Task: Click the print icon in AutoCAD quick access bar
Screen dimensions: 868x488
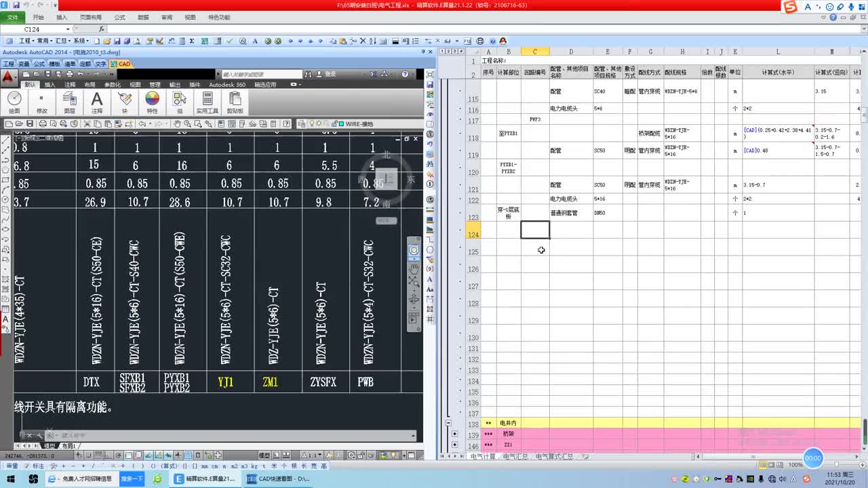Action: 68,74
